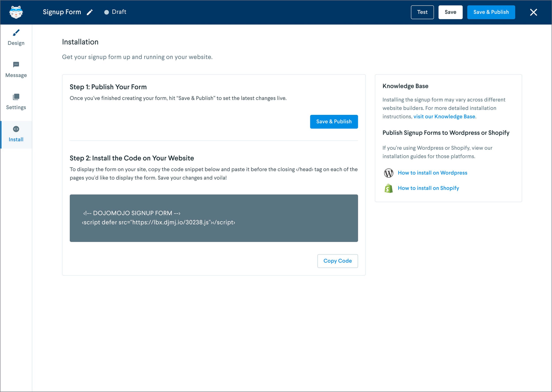Click the Shopify bag icon

point(389,188)
